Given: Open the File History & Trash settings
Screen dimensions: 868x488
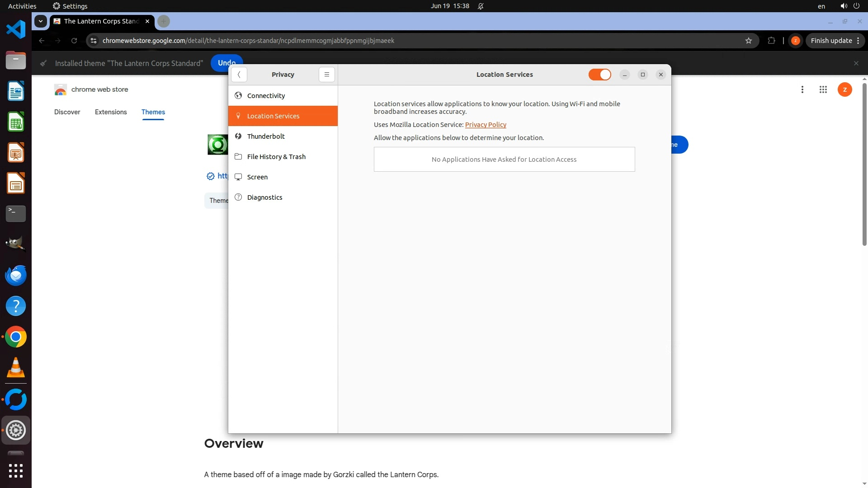Looking at the screenshot, I should pos(276,157).
